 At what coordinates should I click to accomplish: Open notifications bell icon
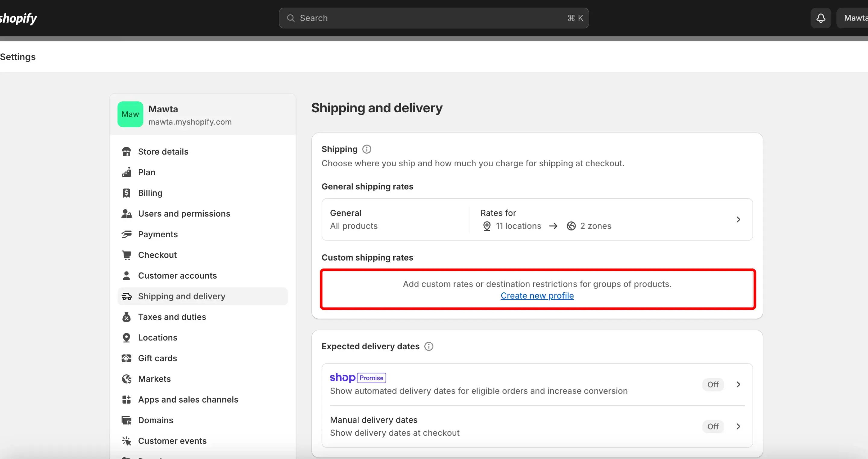tap(821, 18)
